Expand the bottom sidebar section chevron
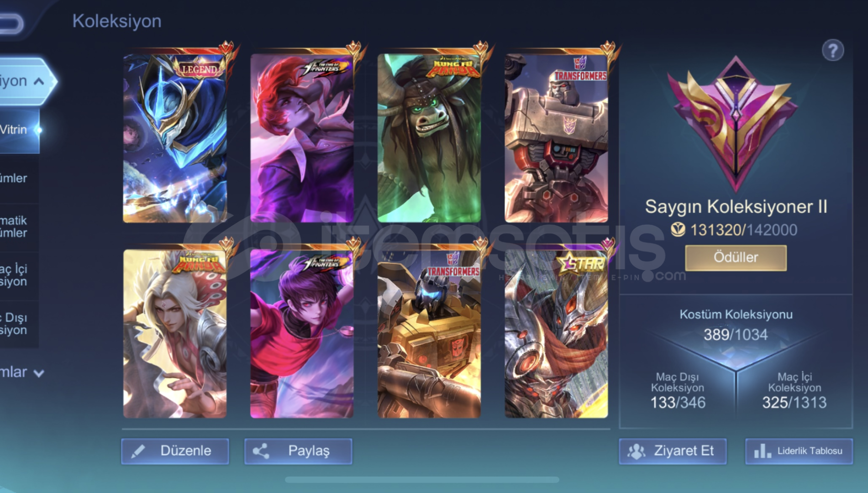The width and height of the screenshot is (868, 493). 39,373
